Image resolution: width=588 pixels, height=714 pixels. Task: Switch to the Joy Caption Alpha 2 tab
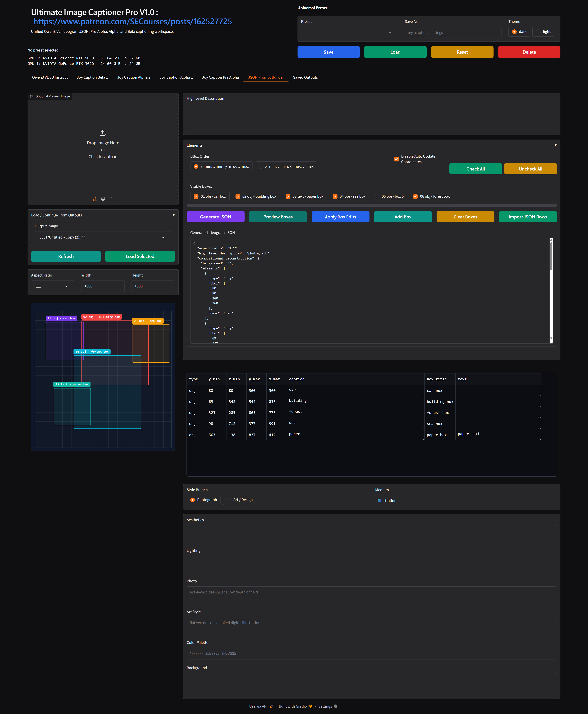pos(134,77)
